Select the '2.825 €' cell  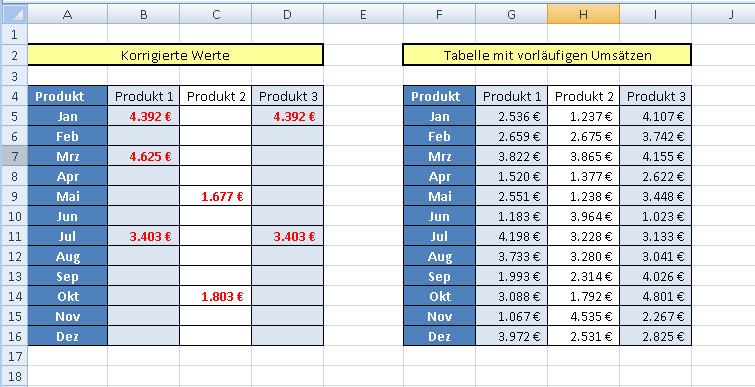pyautogui.click(x=655, y=336)
